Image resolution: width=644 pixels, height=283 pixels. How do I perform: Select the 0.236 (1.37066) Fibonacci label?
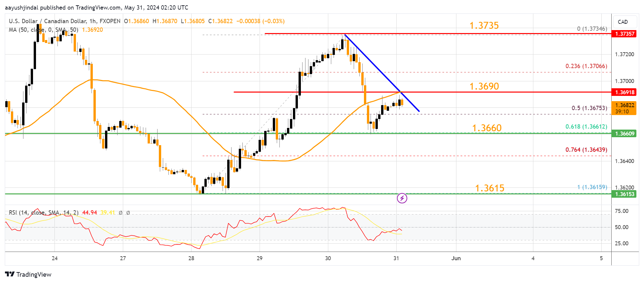pyautogui.click(x=586, y=66)
